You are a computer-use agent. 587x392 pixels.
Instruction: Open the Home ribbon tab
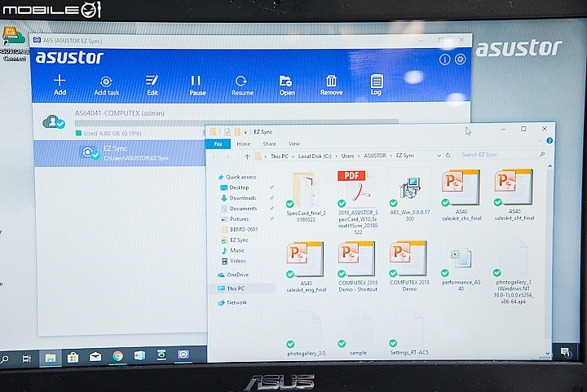pos(243,144)
